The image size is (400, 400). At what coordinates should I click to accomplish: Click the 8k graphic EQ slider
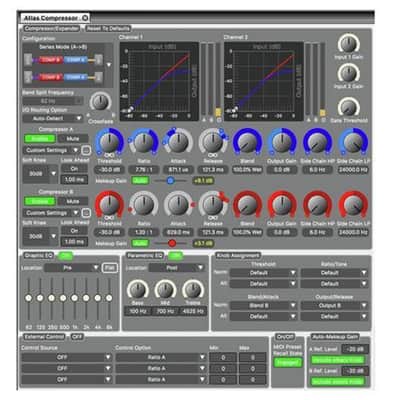[x=109, y=298]
